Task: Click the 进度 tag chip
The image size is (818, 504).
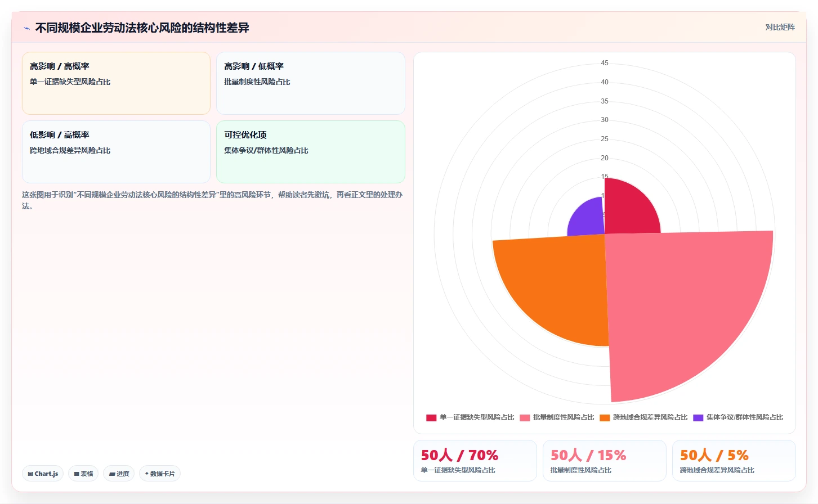Action: tap(119, 474)
